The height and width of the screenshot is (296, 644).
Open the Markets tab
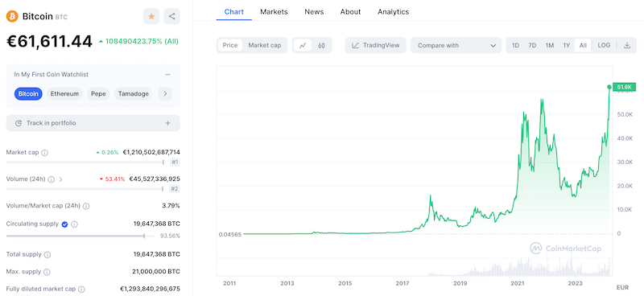[274, 12]
